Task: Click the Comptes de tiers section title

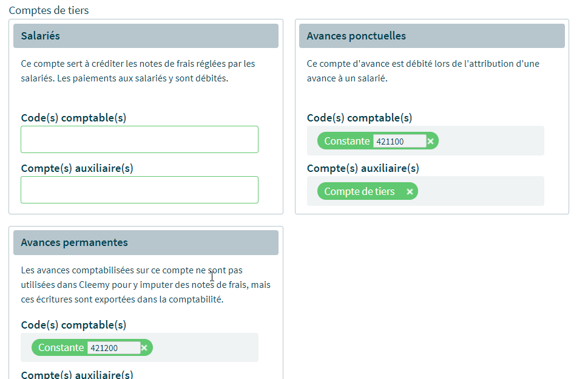Action: 49,10
